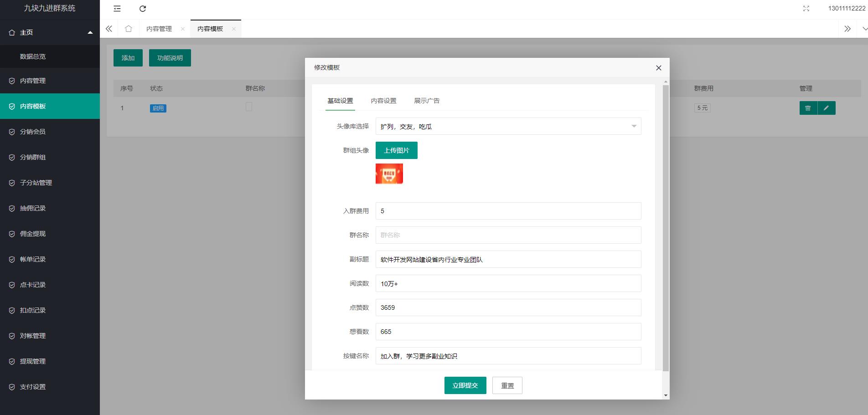The height and width of the screenshot is (415, 868).
Task: Close the 修改模板 dialog
Action: point(658,68)
